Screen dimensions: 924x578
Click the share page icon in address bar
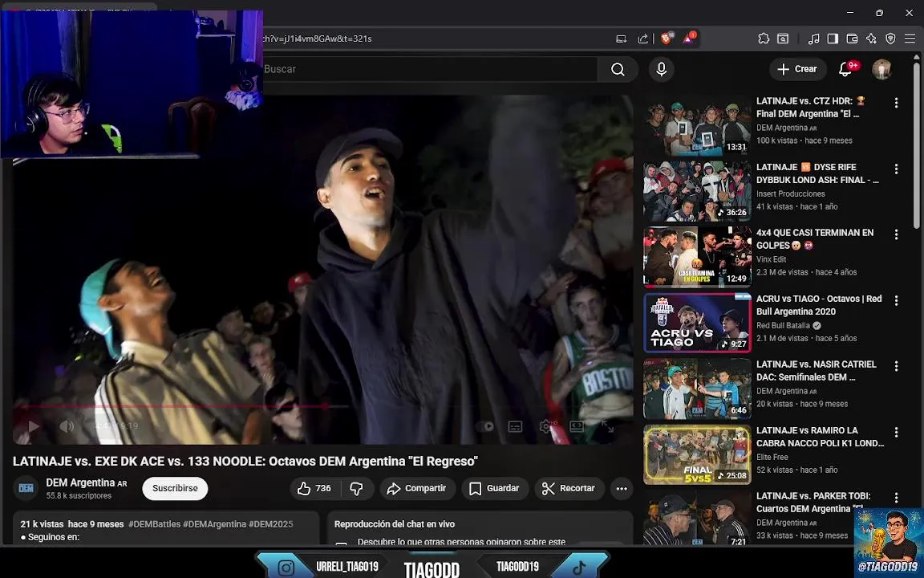[643, 39]
